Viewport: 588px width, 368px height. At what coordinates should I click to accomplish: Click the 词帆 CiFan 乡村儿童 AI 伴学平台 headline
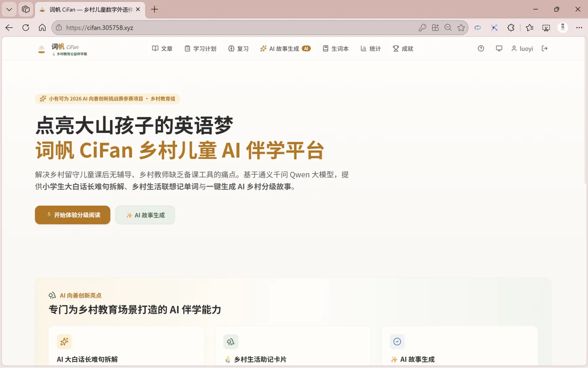coord(180,150)
